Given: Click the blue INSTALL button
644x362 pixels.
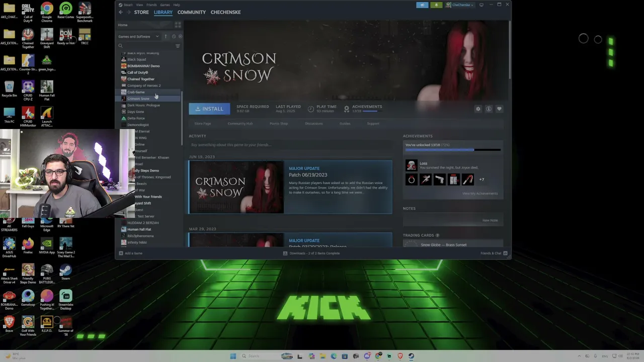Looking at the screenshot, I should 209,109.
